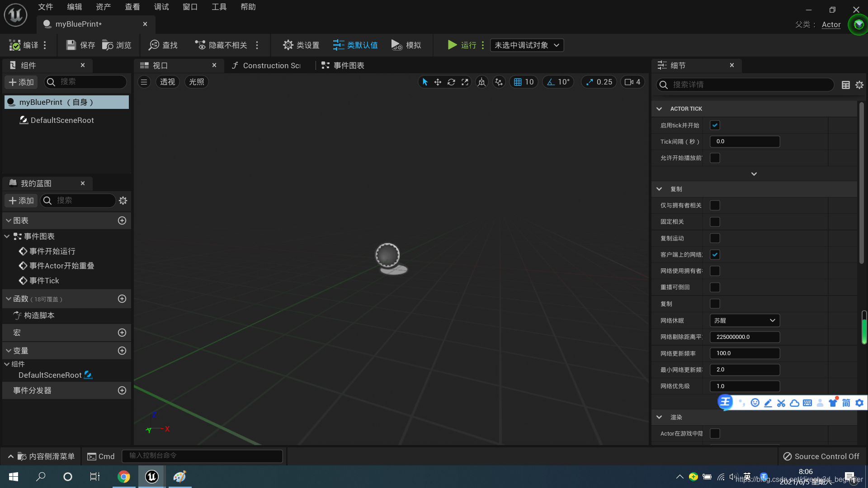This screenshot has width=868, height=488.
Task: Toggle the 固定相关 checkbox
Action: pyautogui.click(x=715, y=222)
